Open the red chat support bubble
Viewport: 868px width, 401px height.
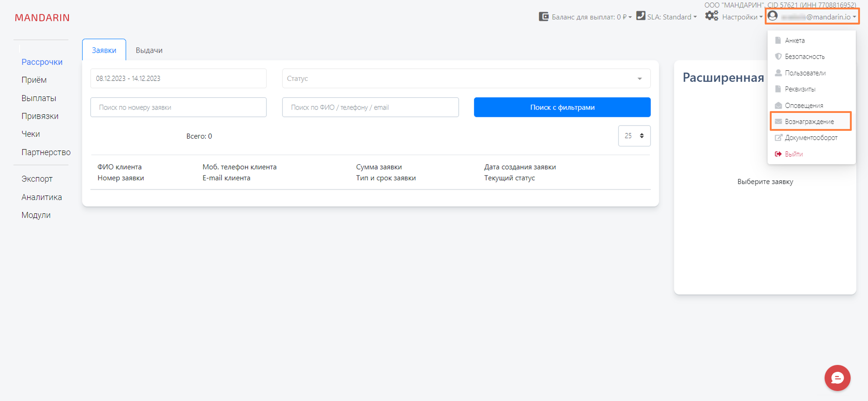pyautogui.click(x=837, y=378)
